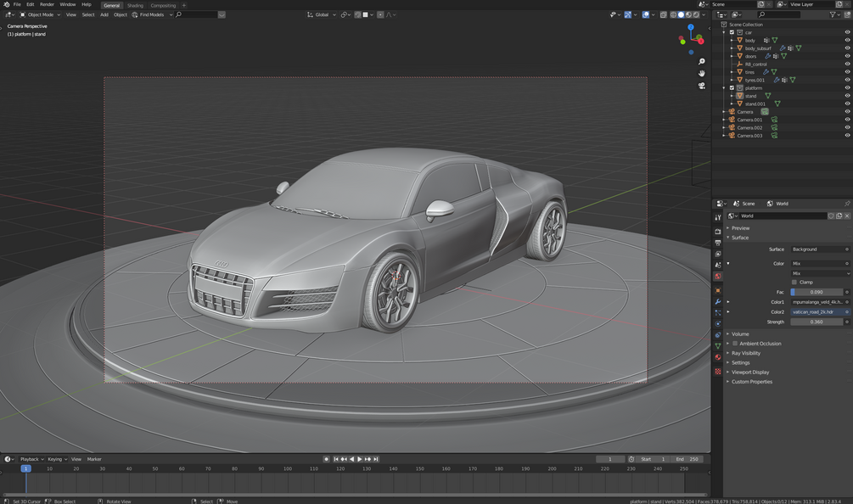Uncheck the car collection checkbox
The image size is (853, 504).
coord(732,32)
